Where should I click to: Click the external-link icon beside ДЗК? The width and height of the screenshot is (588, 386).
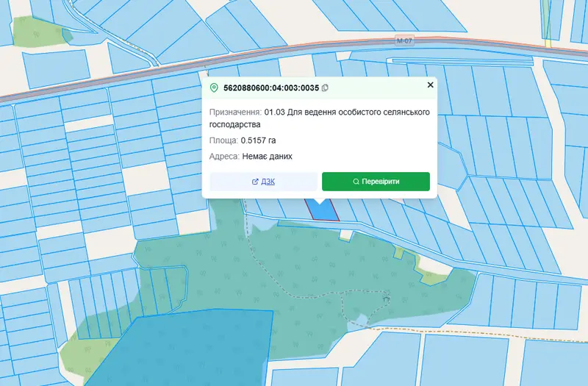(x=255, y=182)
